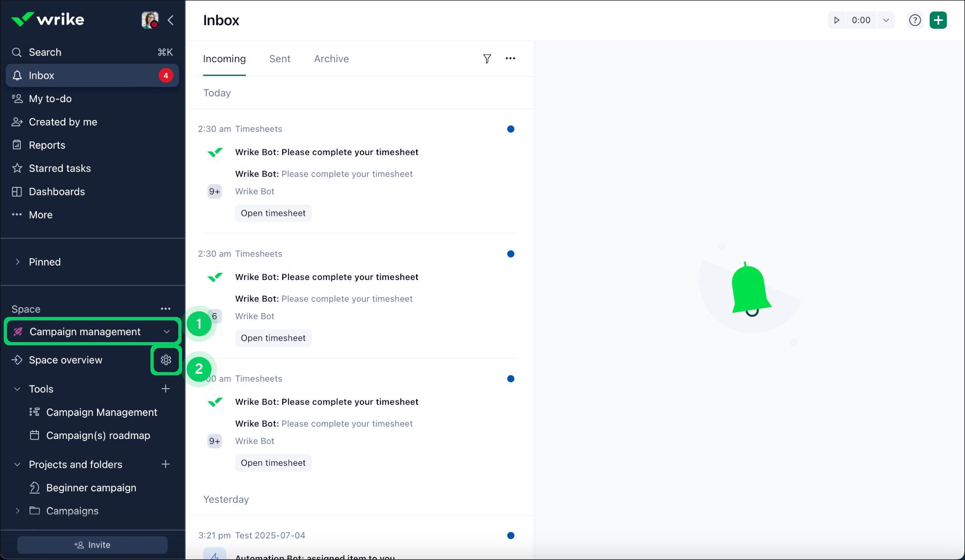Click the user profile avatar

pyautogui.click(x=150, y=20)
